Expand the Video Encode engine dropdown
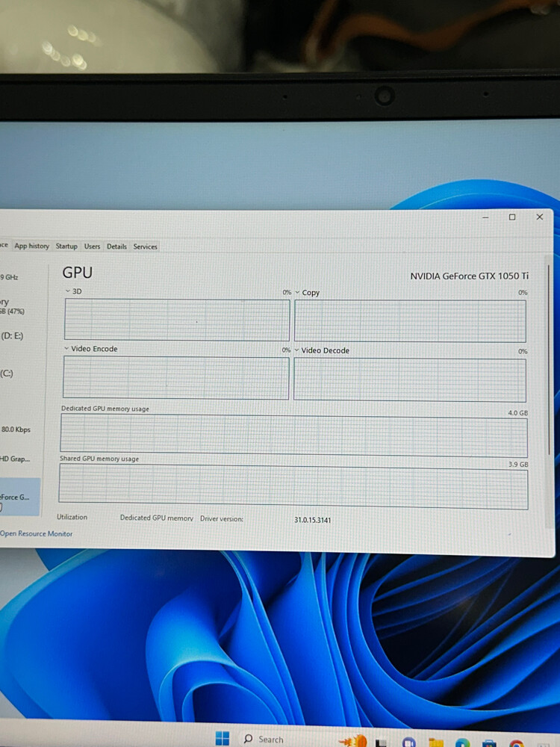The height and width of the screenshot is (747, 560). (66, 349)
